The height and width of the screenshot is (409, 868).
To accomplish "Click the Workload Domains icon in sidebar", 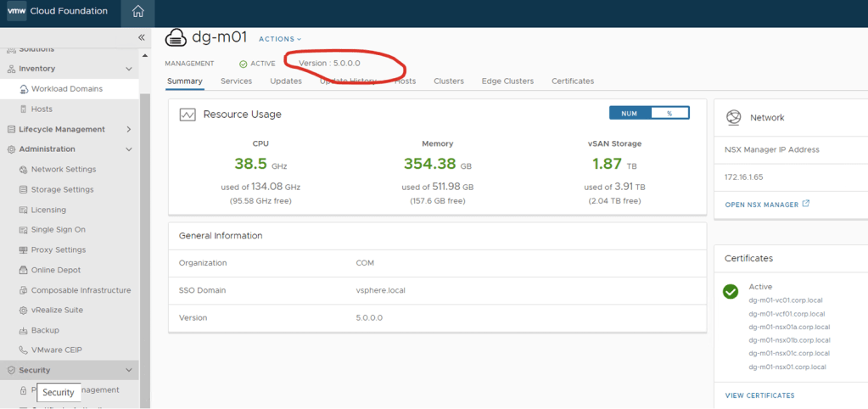I will point(24,89).
